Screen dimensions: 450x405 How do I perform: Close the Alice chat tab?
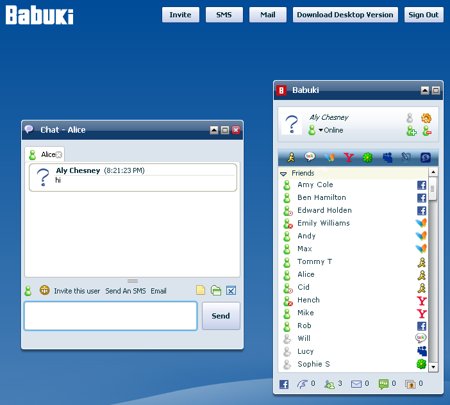59,155
